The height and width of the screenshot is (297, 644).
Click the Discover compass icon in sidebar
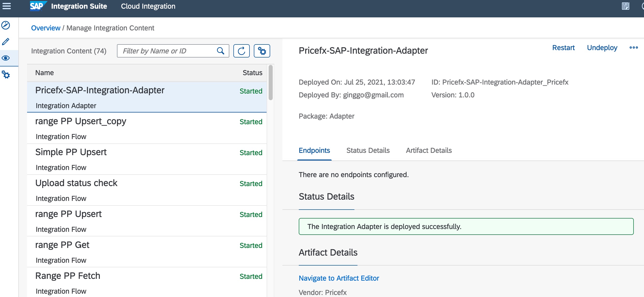click(x=6, y=25)
